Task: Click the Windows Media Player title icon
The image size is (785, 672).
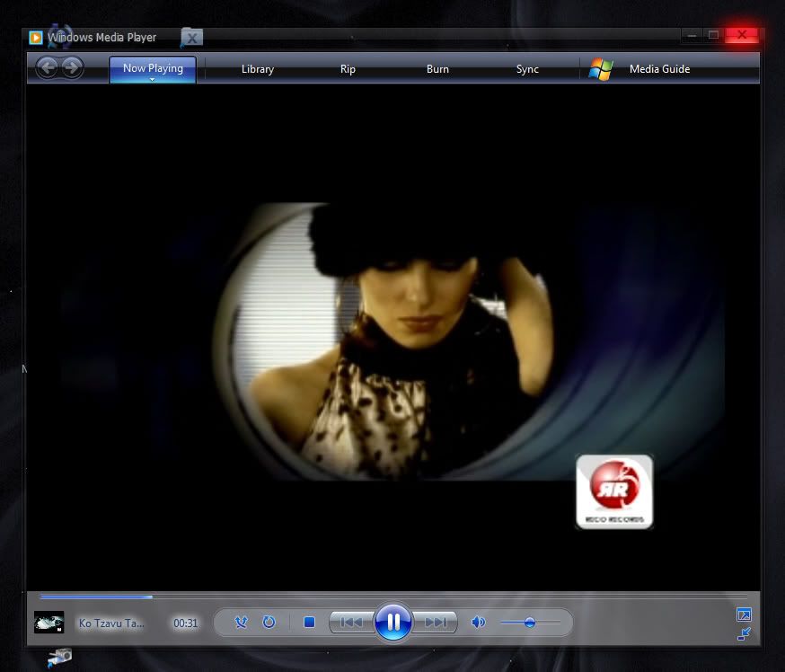Action: (36, 38)
